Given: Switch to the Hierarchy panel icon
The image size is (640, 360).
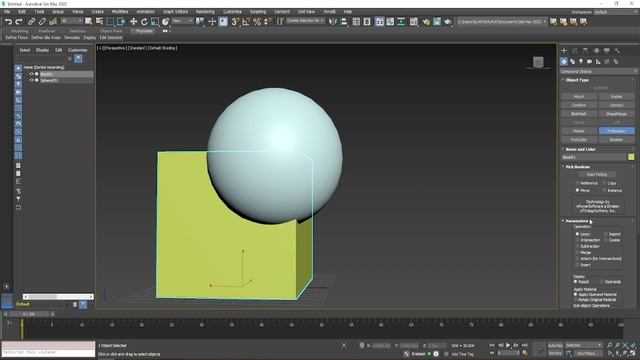Looking at the screenshot, I should click(x=585, y=51).
